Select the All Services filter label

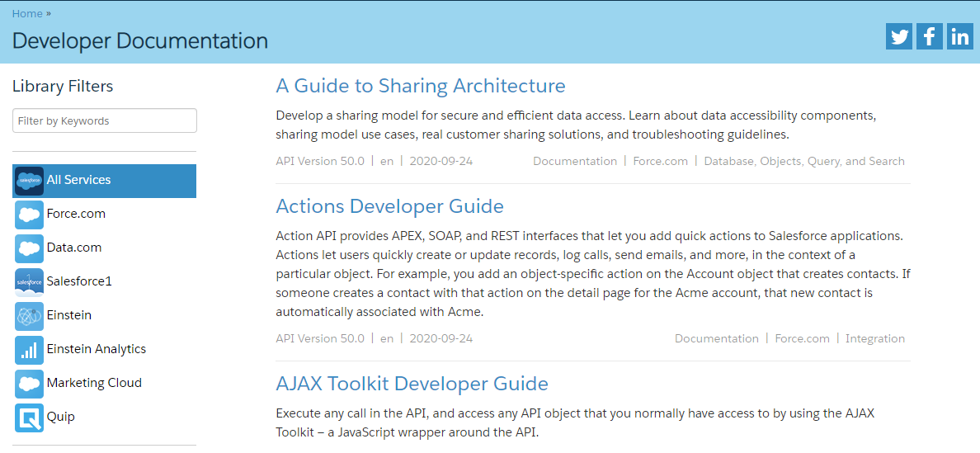(x=78, y=180)
